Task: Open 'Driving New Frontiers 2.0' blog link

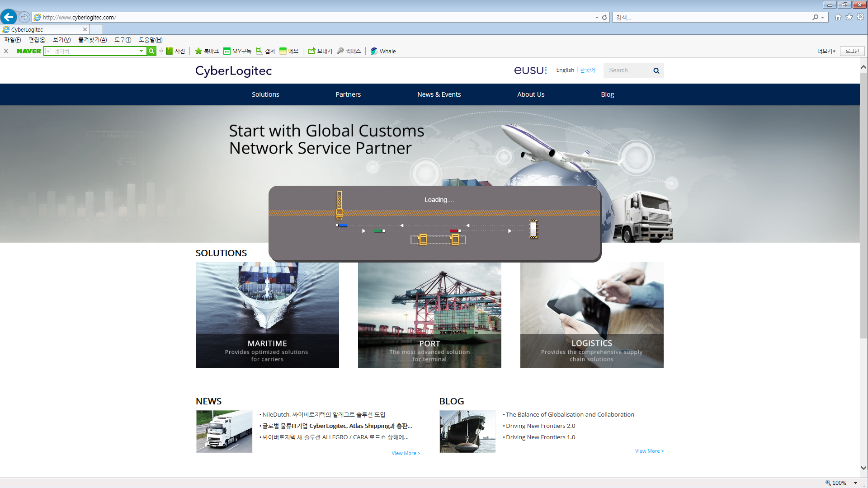Action: 540,426
